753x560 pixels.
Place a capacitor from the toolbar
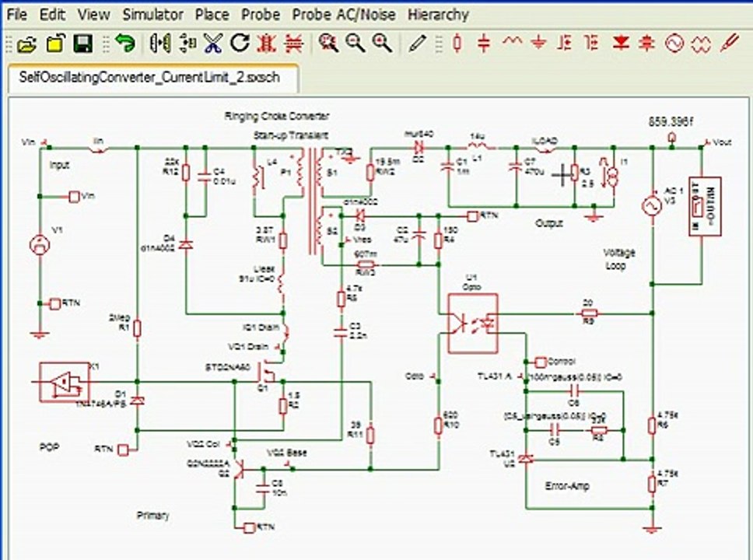[484, 44]
